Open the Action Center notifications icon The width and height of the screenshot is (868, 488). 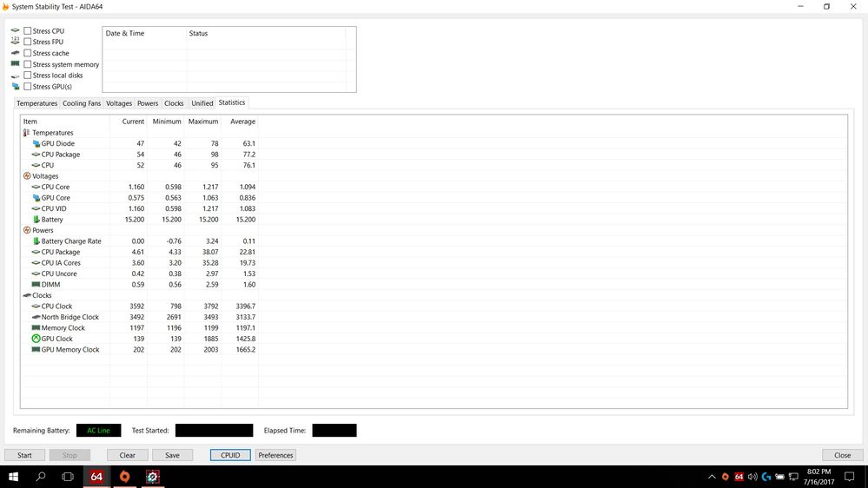pos(849,477)
